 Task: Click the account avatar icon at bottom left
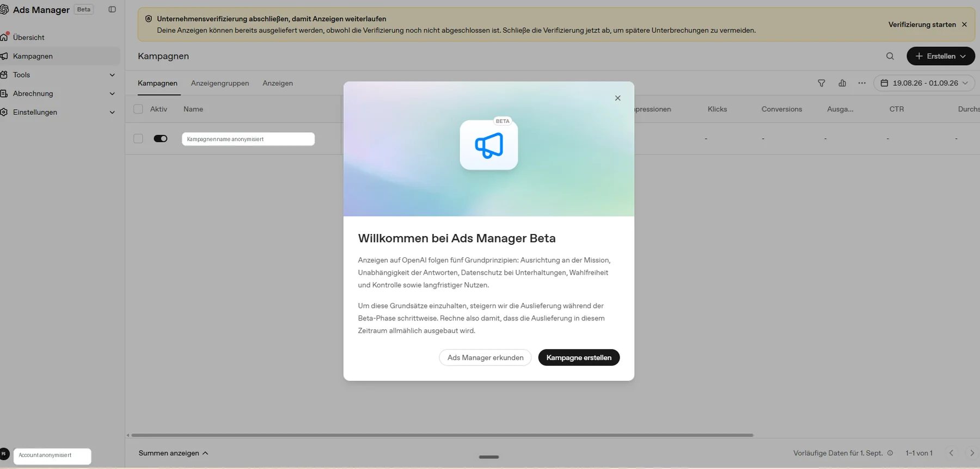pos(4,454)
